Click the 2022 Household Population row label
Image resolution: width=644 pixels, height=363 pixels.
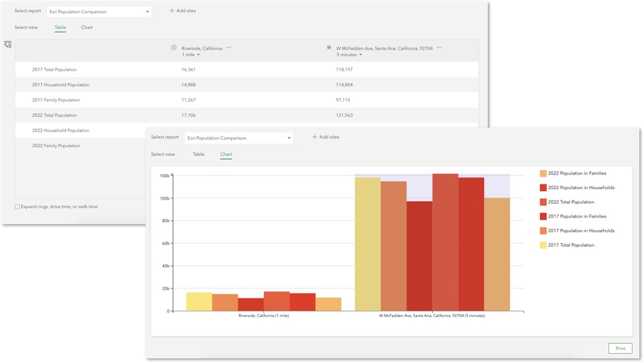click(x=61, y=130)
